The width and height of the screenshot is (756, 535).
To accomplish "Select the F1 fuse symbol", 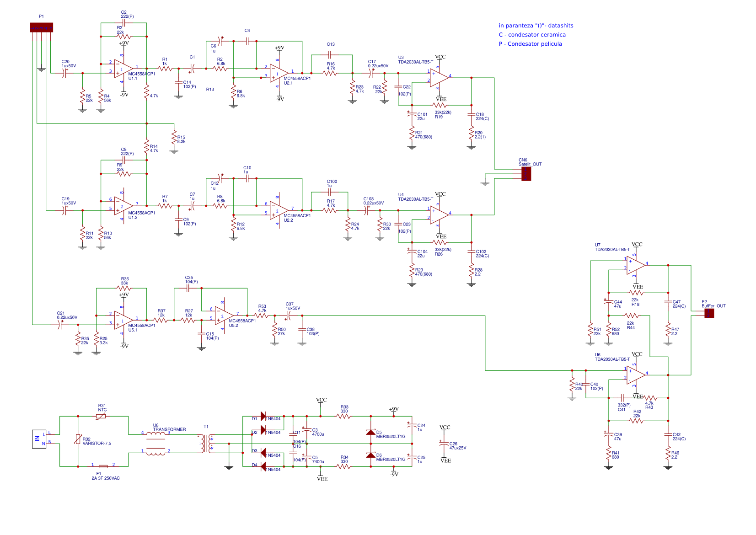I will 103,466.
